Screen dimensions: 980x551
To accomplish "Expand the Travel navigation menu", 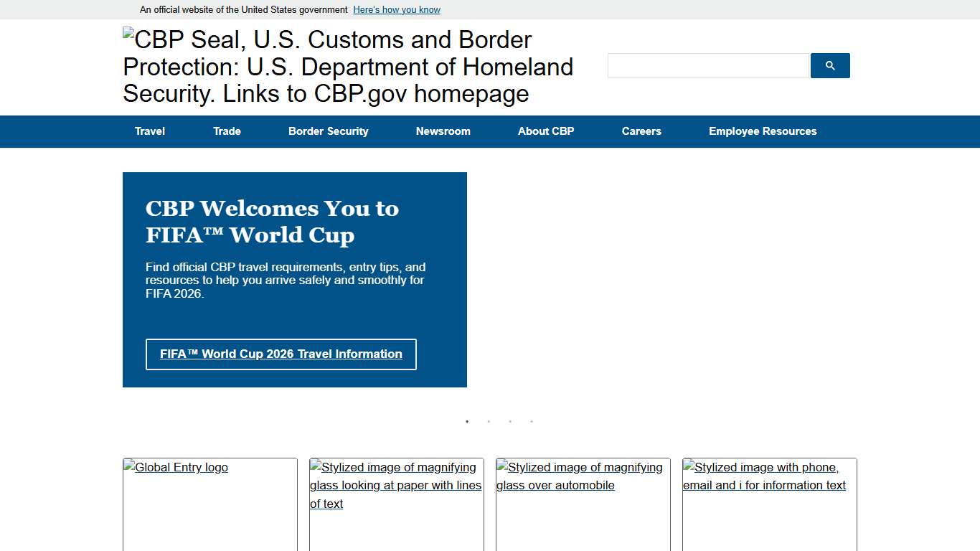I will click(x=149, y=131).
